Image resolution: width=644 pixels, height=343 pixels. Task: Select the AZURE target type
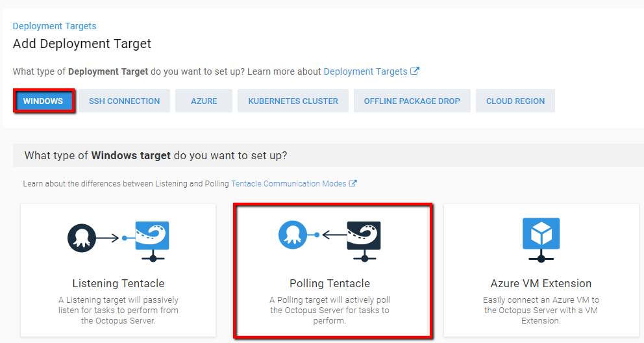tap(204, 101)
